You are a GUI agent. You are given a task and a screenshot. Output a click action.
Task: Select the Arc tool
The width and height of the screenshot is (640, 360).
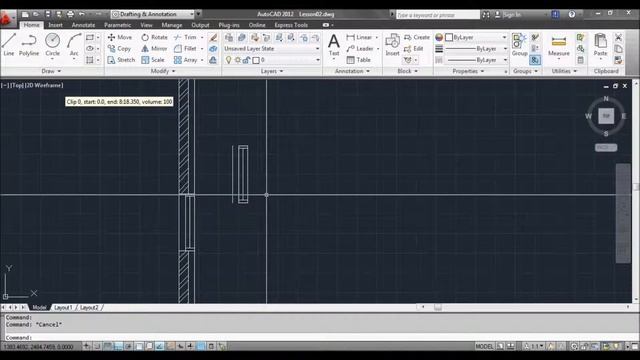[x=74, y=46]
